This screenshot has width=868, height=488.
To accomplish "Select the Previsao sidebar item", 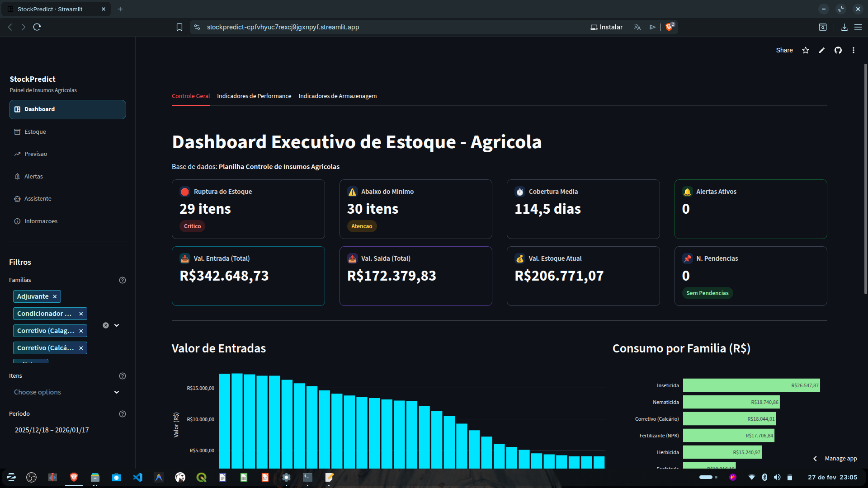I will tap(36, 154).
